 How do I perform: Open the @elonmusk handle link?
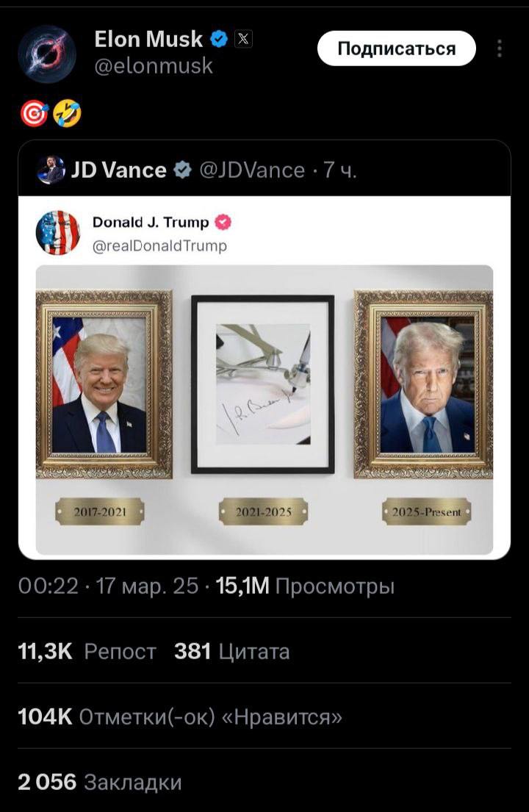[x=154, y=66]
